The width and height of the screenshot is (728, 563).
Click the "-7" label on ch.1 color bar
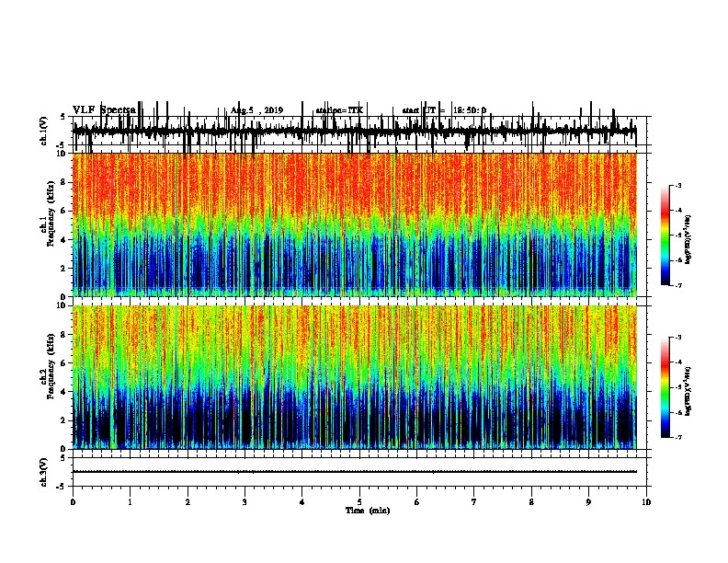(x=677, y=285)
